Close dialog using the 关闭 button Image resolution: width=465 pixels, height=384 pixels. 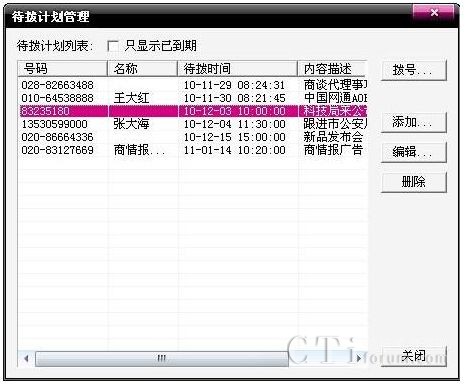tap(413, 356)
